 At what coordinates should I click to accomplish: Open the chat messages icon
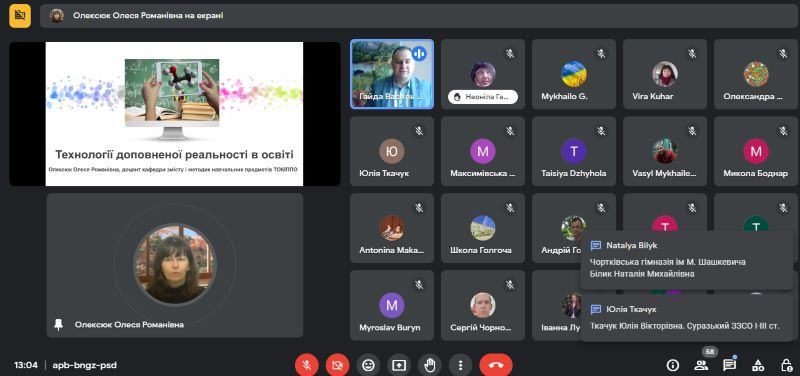[730, 365]
